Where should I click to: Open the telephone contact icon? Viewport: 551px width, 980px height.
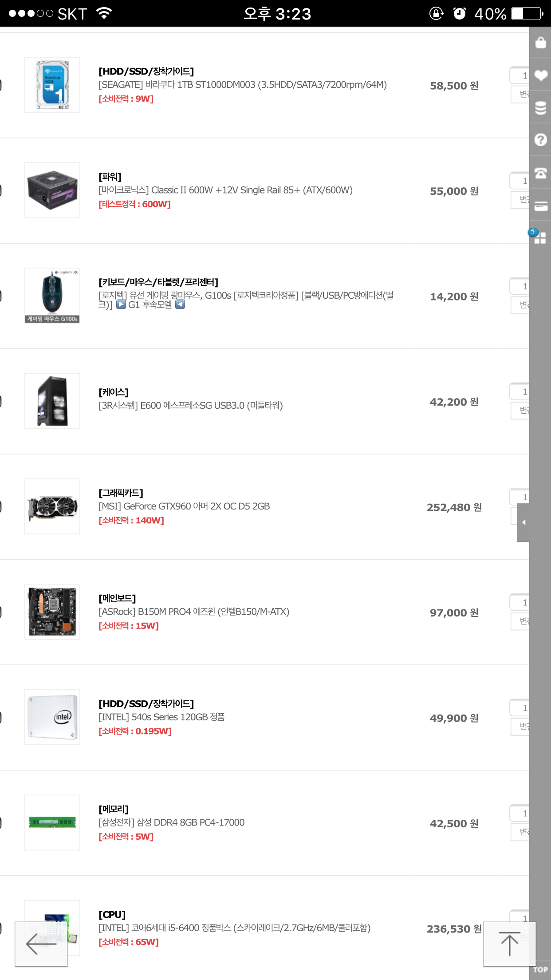coord(540,173)
